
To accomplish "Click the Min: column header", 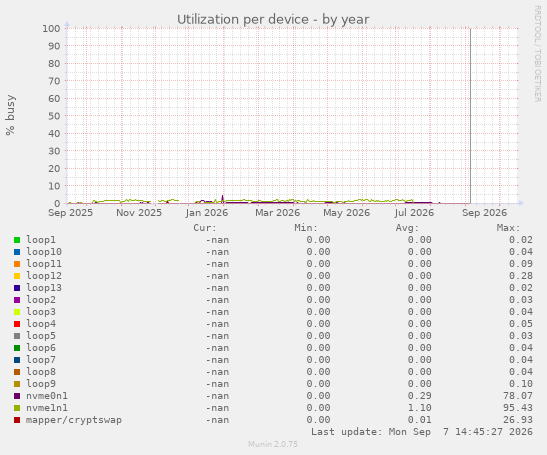I will (x=306, y=228).
